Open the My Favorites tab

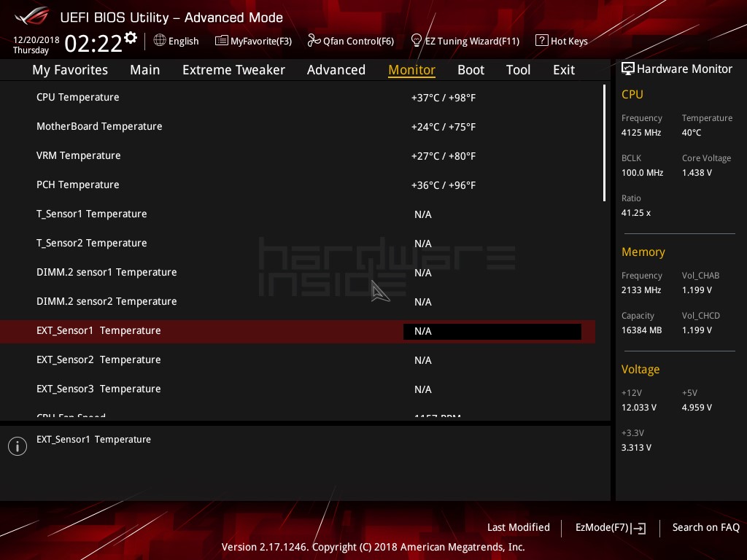[70, 69]
